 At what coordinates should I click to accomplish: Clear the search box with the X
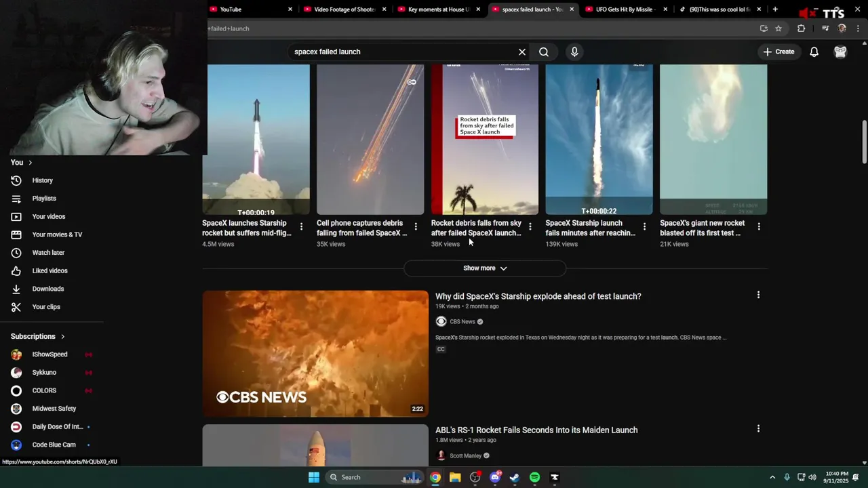pos(522,52)
